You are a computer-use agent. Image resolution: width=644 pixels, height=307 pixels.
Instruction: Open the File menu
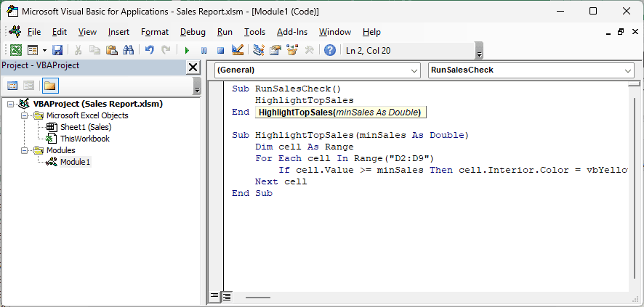click(34, 32)
